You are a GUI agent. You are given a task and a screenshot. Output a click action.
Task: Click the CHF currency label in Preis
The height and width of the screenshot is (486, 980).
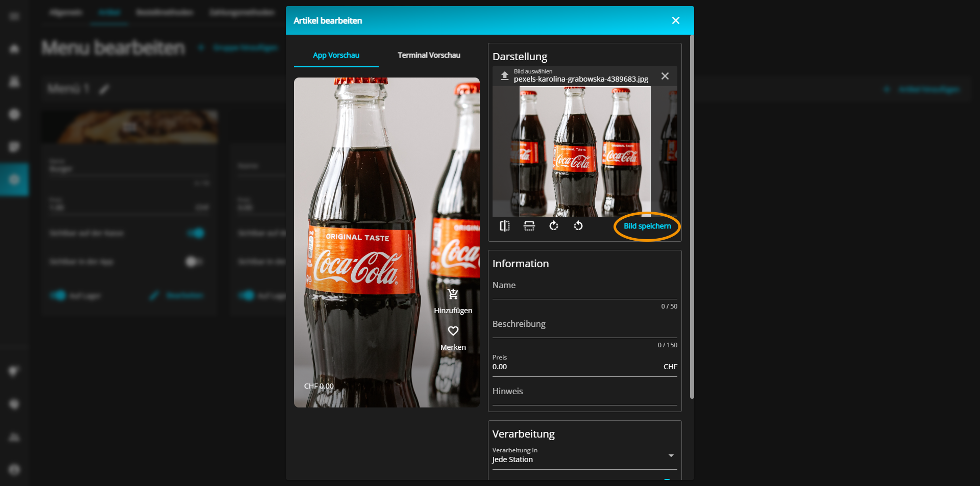(670, 367)
